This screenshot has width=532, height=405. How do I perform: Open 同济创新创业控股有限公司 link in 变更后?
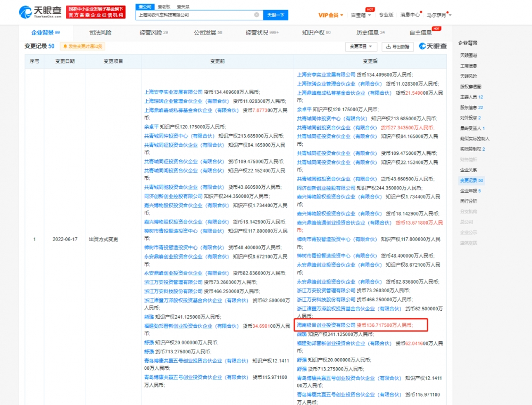tap(326, 188)
